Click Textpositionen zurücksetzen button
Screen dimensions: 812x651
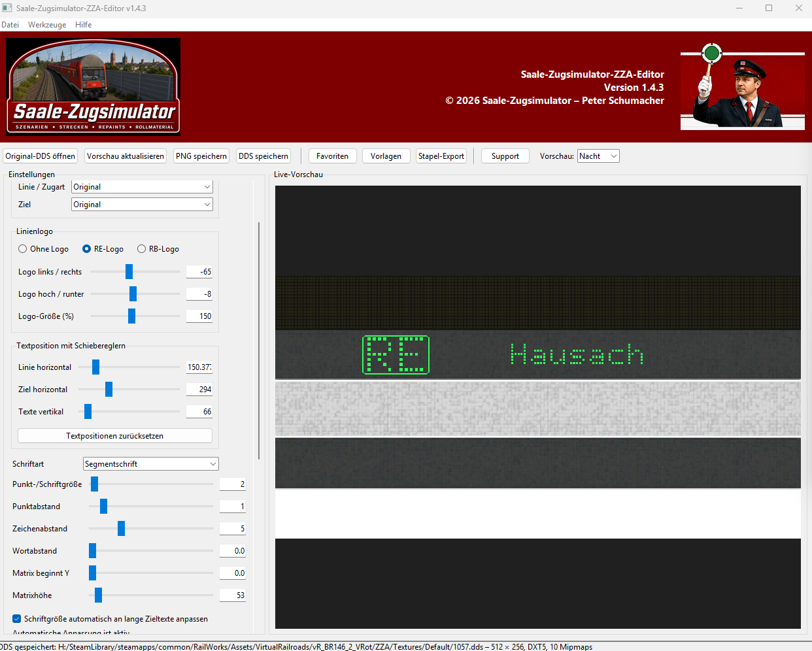115,436
